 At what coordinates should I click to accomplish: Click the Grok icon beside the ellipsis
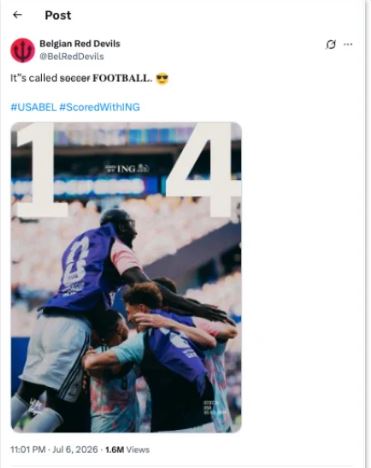[x=330, y=44]
